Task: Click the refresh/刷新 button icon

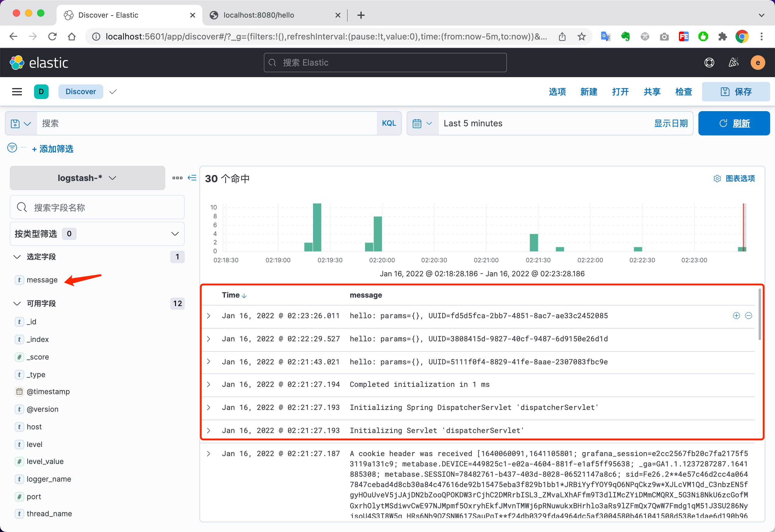Action: 723,124
